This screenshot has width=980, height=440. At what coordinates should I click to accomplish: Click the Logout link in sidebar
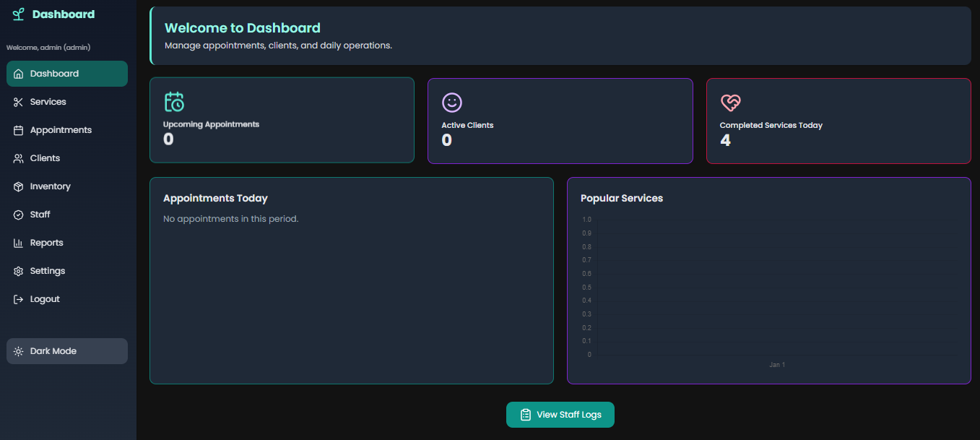[45, 299]
